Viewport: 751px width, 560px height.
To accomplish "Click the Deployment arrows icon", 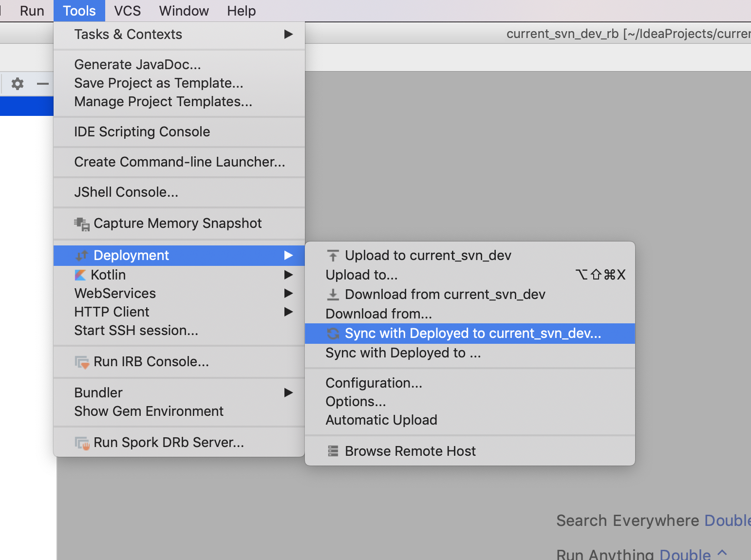I will [x=82, y=256].
